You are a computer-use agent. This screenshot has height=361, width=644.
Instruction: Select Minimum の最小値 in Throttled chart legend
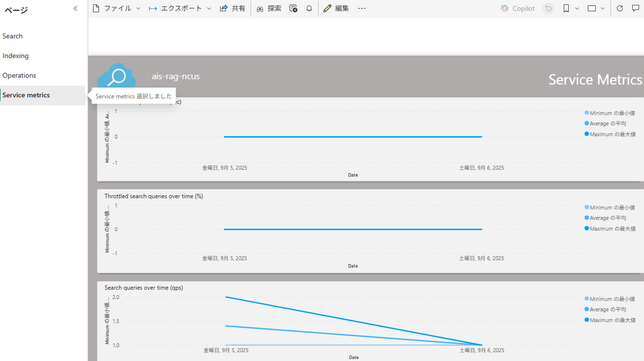point(610,208)
